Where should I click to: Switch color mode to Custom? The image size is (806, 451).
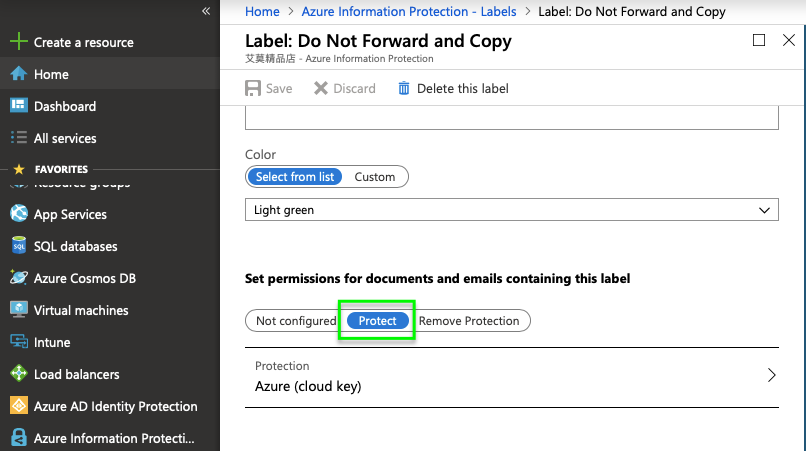pyautogui.click(x=375, y=177)
